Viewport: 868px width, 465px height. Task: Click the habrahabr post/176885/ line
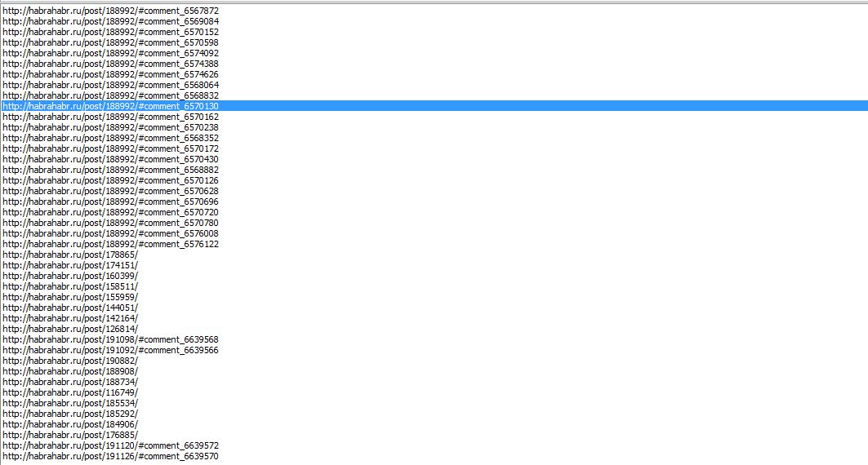pos(70,435)
